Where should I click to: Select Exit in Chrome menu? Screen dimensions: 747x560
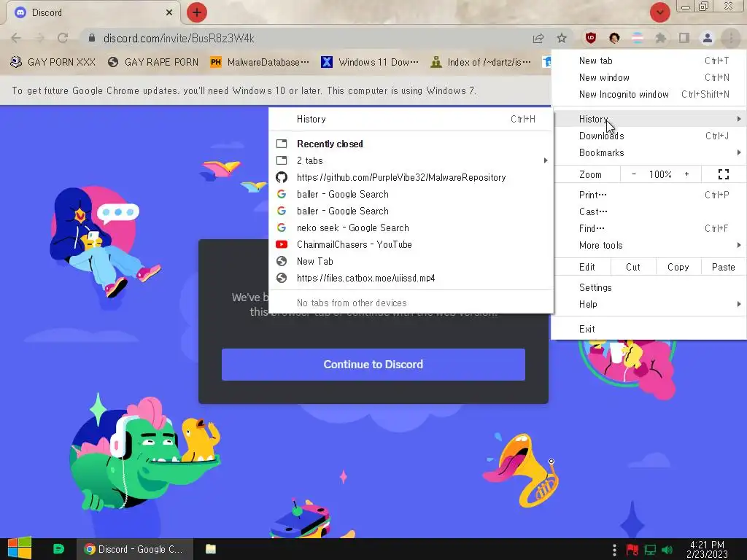pyautogui.click(x=649, y=329)
